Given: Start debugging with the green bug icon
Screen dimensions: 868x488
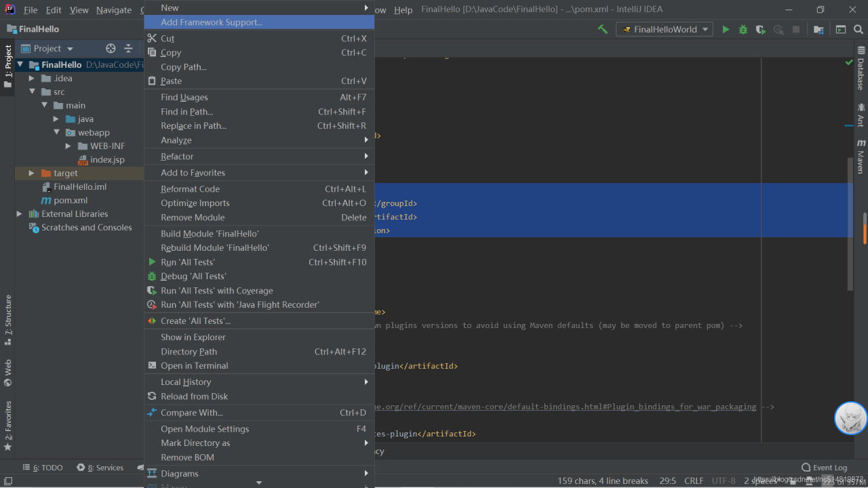Looking at the screenshot, I should [x=743, y=29].
